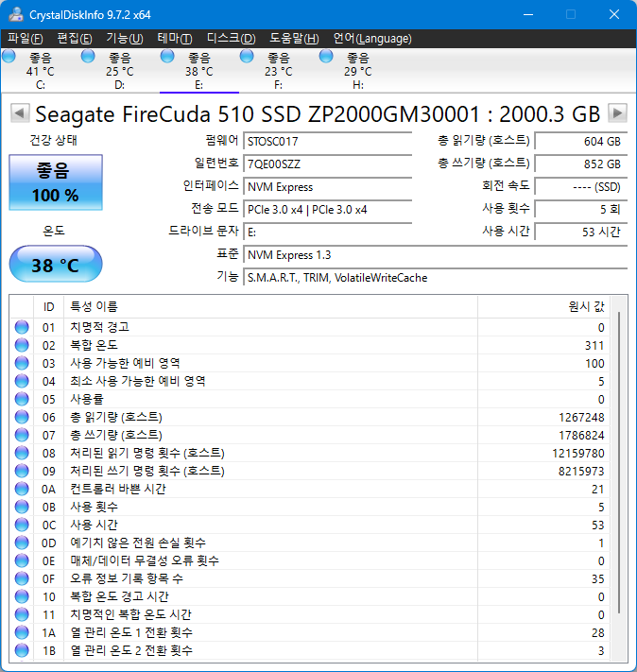Click the F: drive status orb
637x672 pixels.
pyautogui.click(x=247, y=56)
